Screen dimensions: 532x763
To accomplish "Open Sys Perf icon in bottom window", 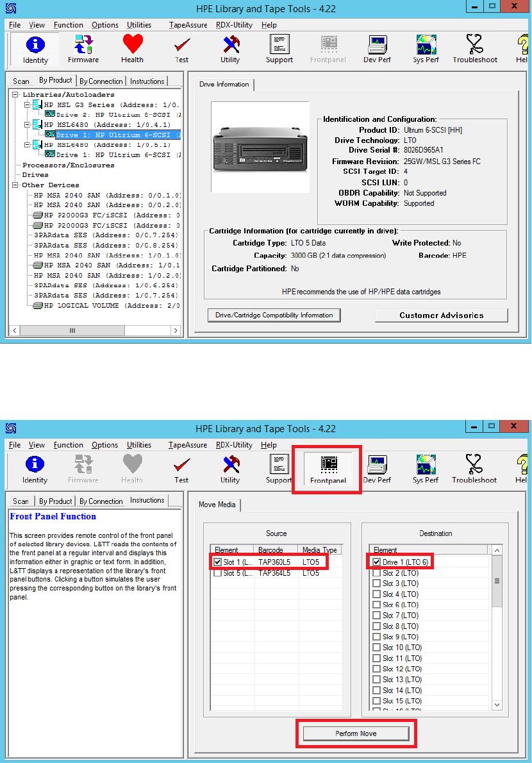I will (x=426, y=469).
